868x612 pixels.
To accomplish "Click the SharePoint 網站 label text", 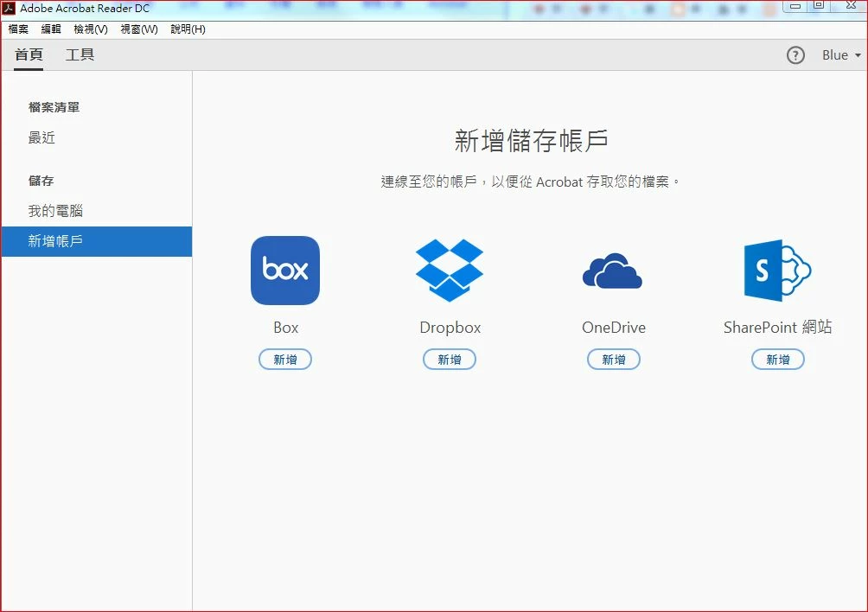I will (x=778, y=327).
